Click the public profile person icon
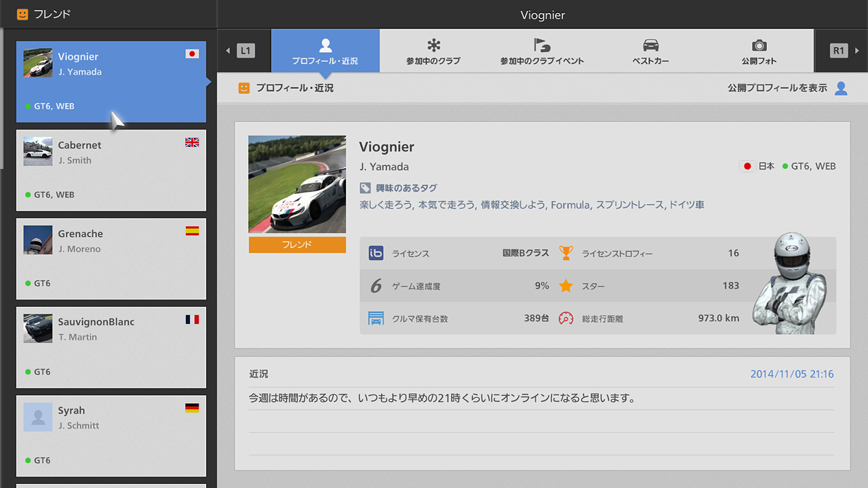 coord(841,88)
